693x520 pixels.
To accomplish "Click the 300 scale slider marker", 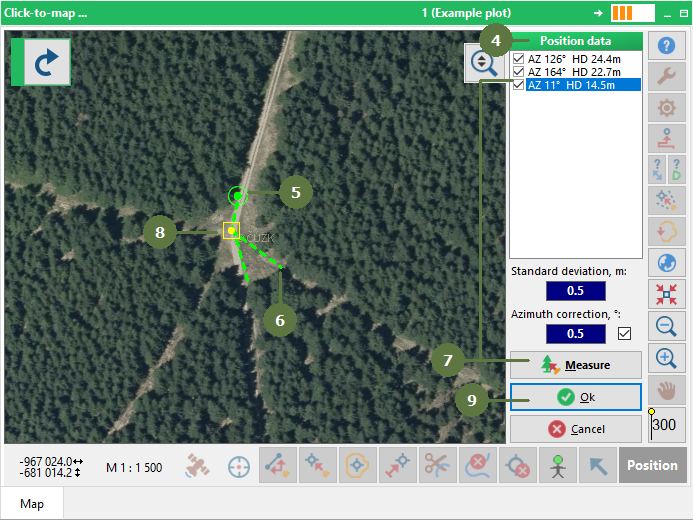I will [x=651, y=412].
